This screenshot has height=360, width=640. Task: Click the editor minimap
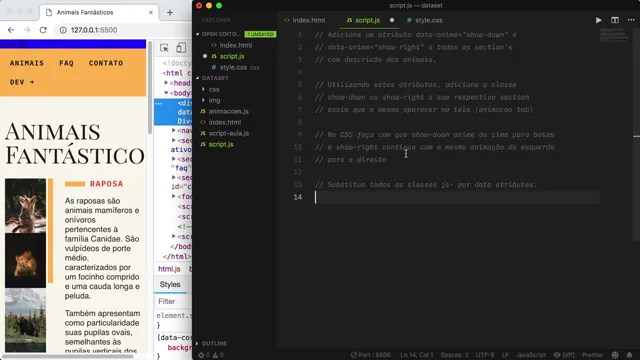613,35
